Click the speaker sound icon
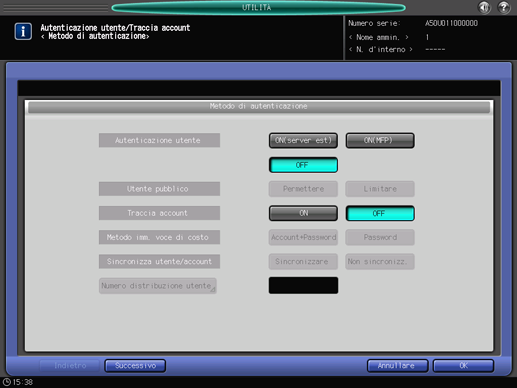 484,7
